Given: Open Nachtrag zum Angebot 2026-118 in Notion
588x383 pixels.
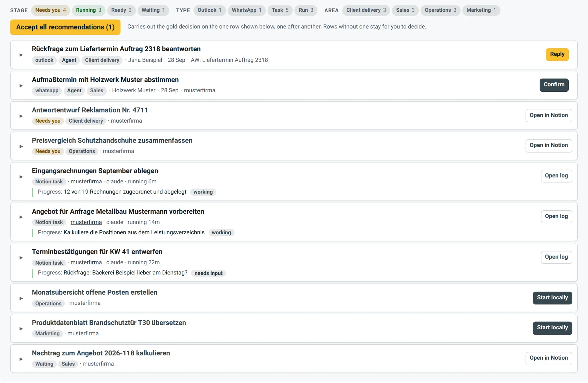Looking at the screenshot, I should pos(548,358).
